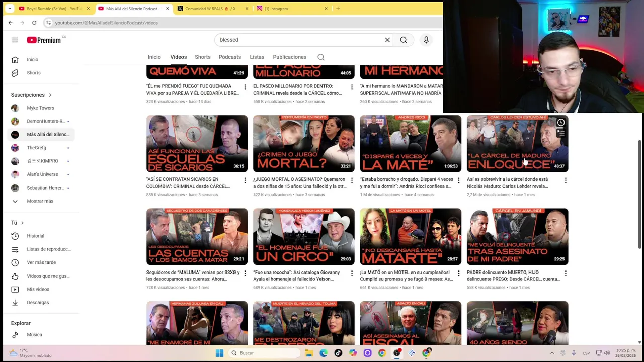Switch to the Inicio channel tab
The image size is (644, 362).
[x=154, y=57]
